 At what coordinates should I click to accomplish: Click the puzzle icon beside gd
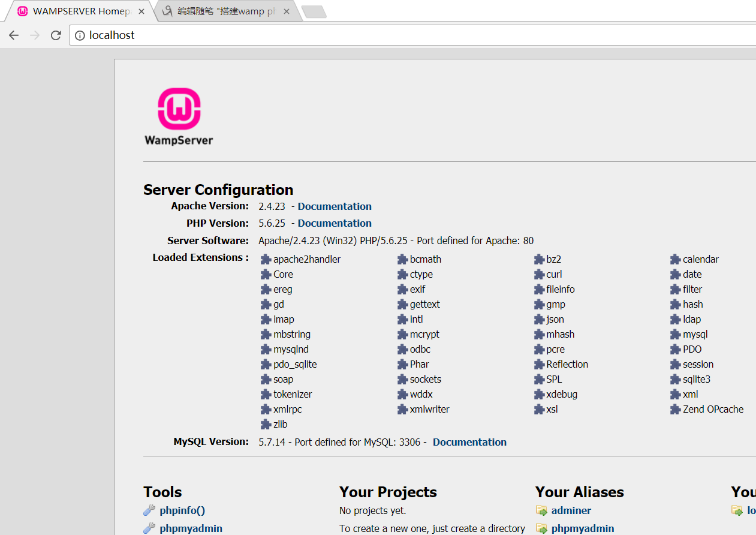tap(266, 304)
